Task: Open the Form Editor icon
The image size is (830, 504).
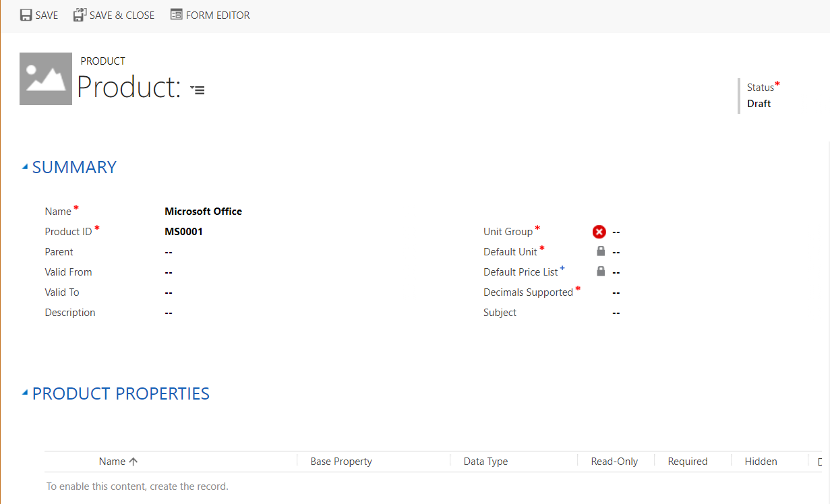Action: point(176,15)
